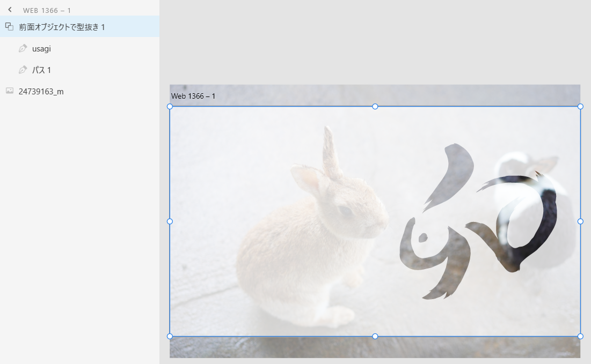Image resolution: width=591 pixels, height=364 pixels.
Task: Click the top-right corner selection handle
Action: pyautogui.click(x=580, y=106)
